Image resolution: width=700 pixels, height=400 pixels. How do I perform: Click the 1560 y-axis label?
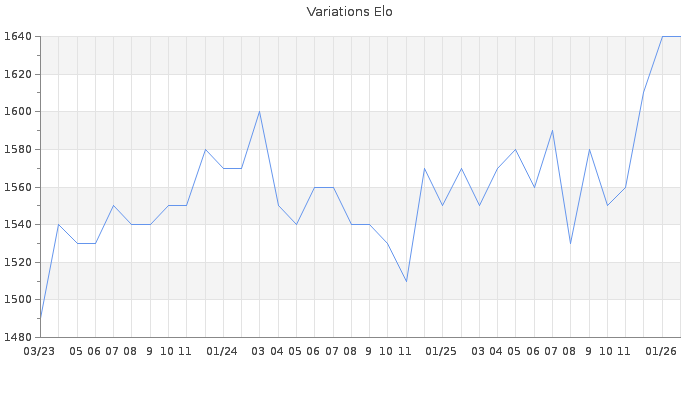point(18,187)
